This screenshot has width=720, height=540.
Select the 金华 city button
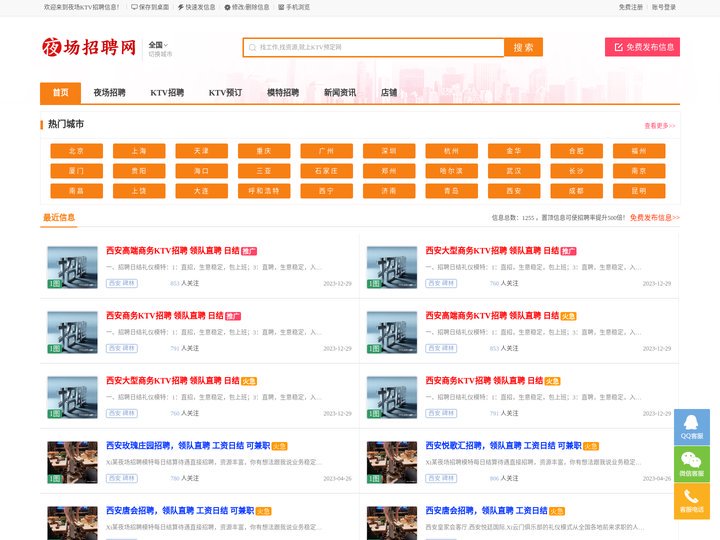pos(514,151)
